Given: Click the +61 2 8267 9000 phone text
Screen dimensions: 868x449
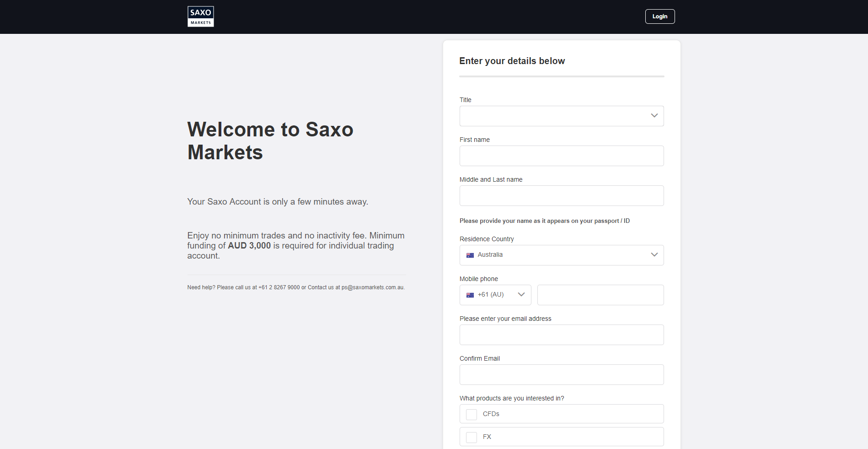Looking at the screenshot, I should coord(278,287).
